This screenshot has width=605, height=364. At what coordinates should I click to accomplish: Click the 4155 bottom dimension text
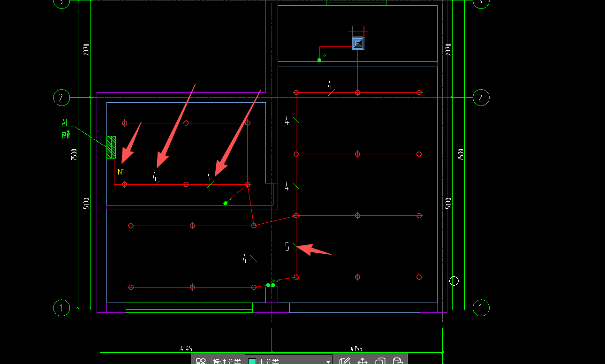click(x=356, y=349)
